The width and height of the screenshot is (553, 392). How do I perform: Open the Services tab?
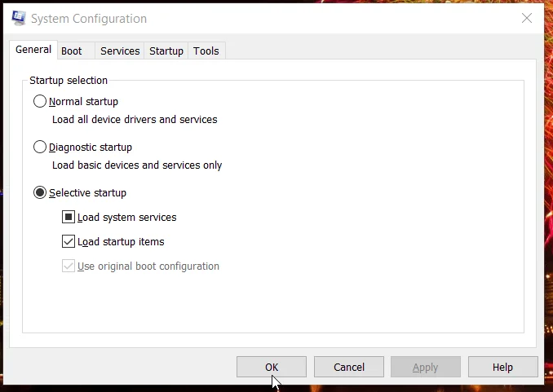click(x=120, y=51)
